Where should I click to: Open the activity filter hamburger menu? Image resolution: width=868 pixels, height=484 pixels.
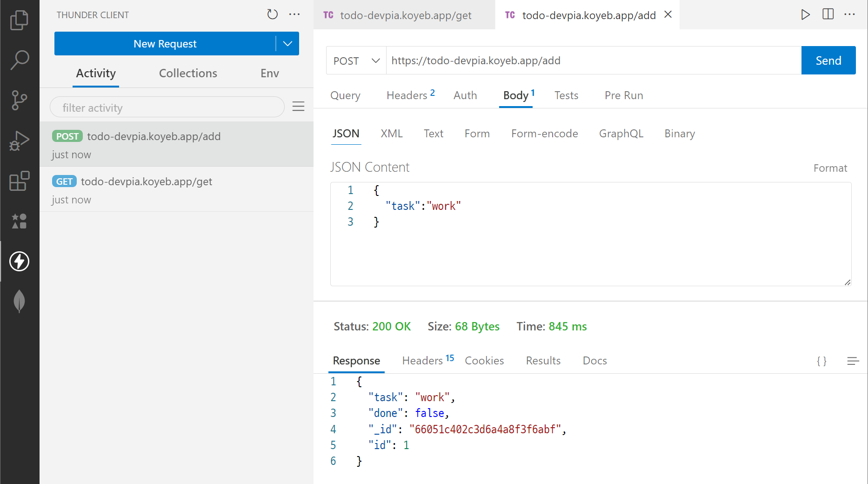coord(298,107)
